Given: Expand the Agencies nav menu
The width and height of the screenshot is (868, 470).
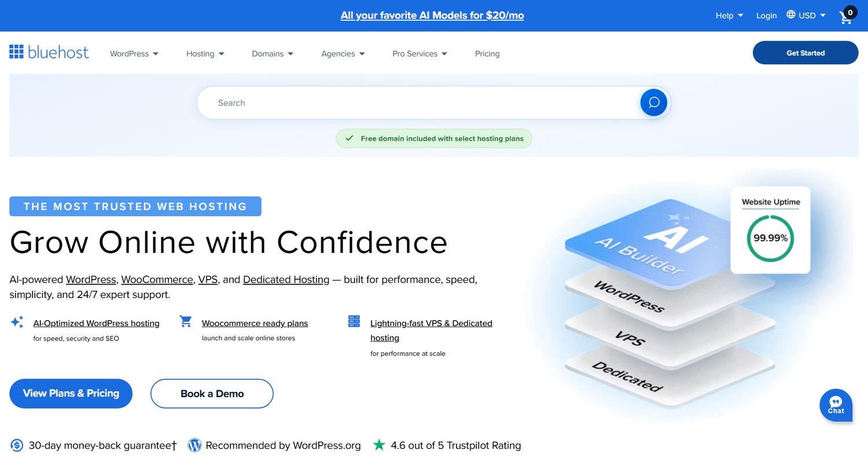Looking at the screenshot, I should [x=343, y=53].
